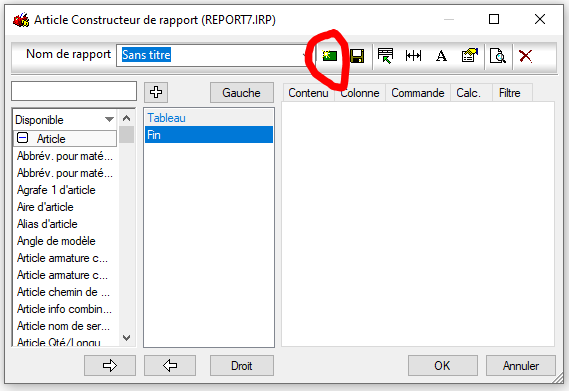Select Fin in the middle list
This screenshot has height=391, width=569.
tap(209, 135)
